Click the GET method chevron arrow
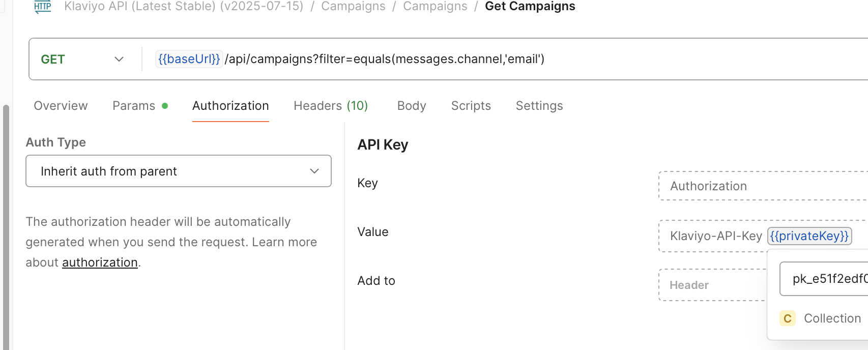 (x=119, y=59)
